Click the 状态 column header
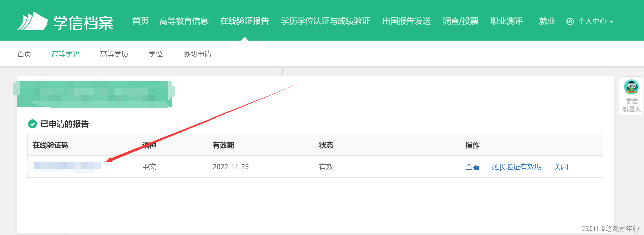Screen dimensions: 644x235 [326, 145]
